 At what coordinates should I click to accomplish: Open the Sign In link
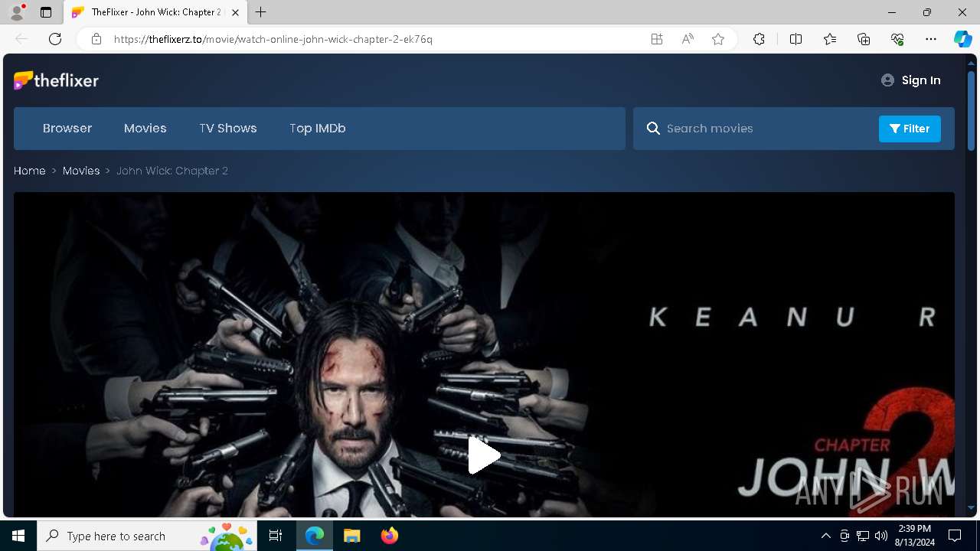(911, 80)
